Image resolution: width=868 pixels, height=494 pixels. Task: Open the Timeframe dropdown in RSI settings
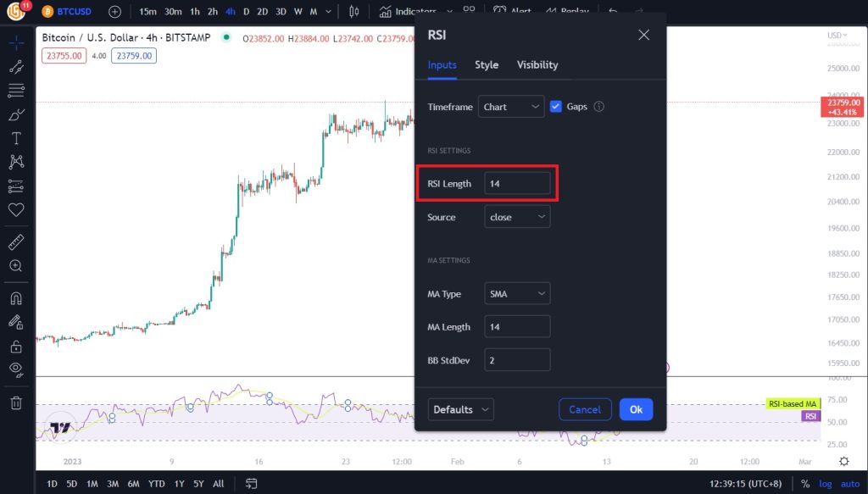click(x=511, y=106)
